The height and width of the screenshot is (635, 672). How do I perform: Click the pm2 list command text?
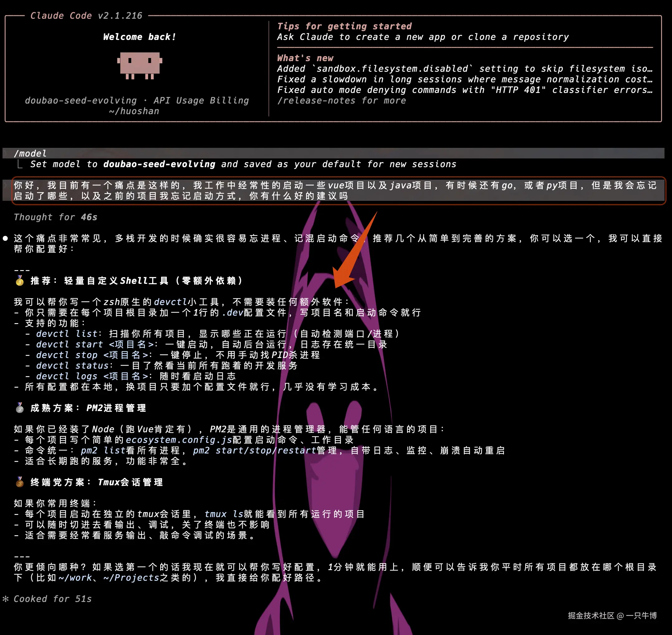(103, 450)
